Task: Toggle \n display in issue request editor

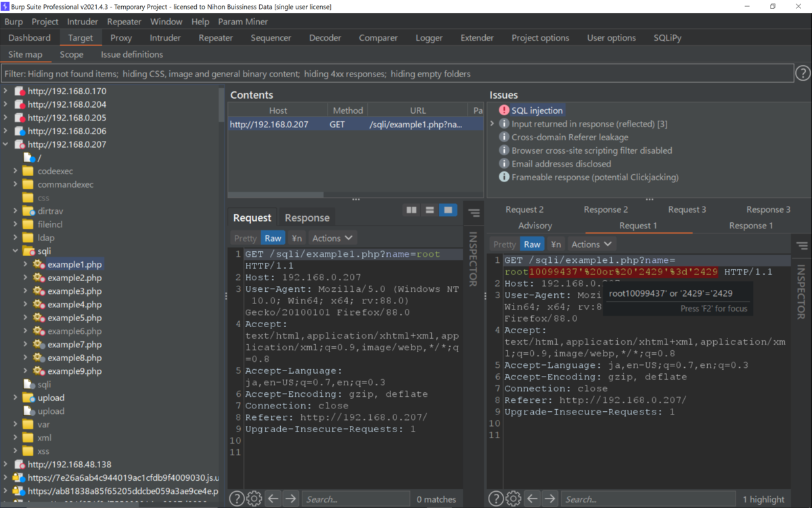Action: (x=556, y=245)
